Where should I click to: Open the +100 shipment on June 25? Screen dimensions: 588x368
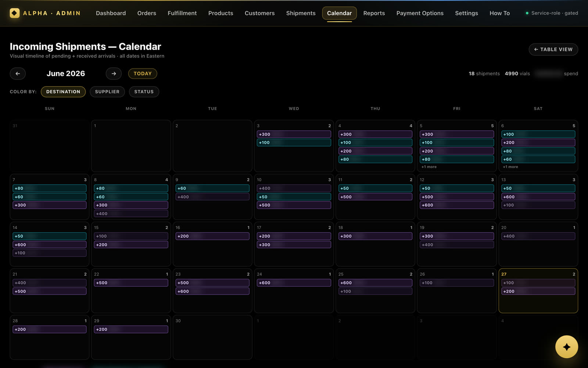[x=375, y=291]
